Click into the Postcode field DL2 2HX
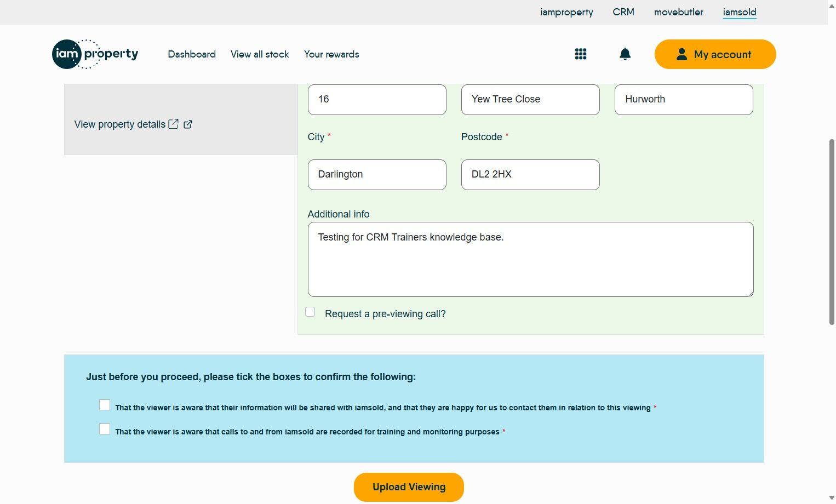 (530, 174)
